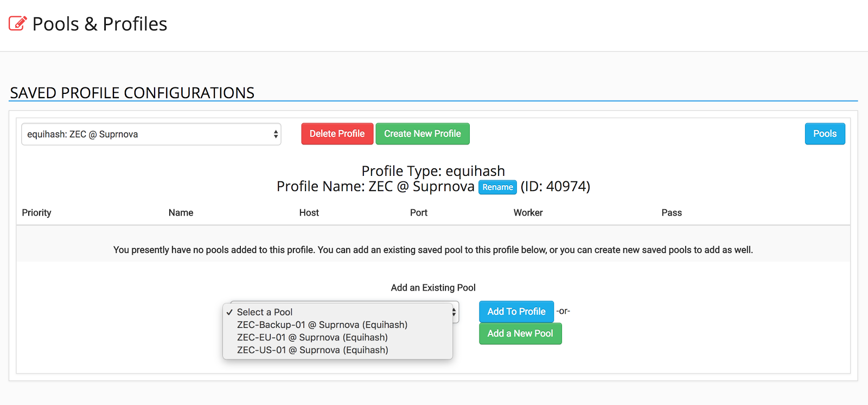Click the Priority column header
Image resolution: width=868 pixels, height=405 pixels.
tap(36, 213)
